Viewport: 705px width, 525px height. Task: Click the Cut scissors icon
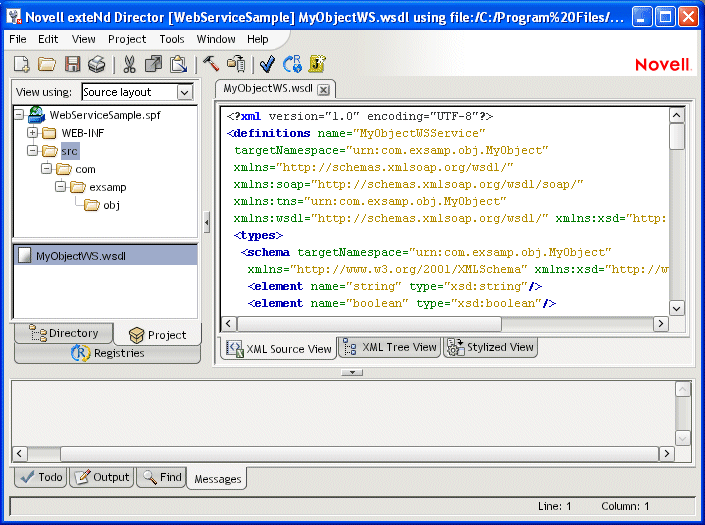tap(129, 64)
